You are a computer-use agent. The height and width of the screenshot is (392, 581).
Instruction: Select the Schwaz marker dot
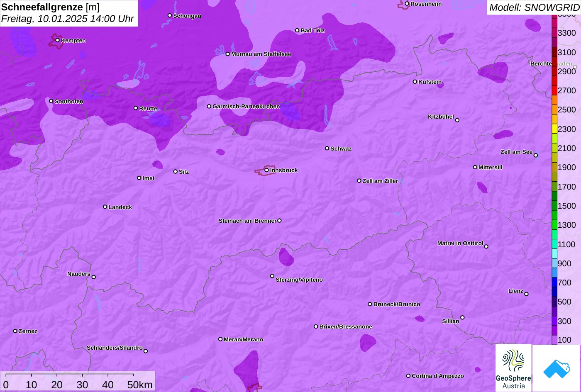pyautogui.click(x=327, y=148)
